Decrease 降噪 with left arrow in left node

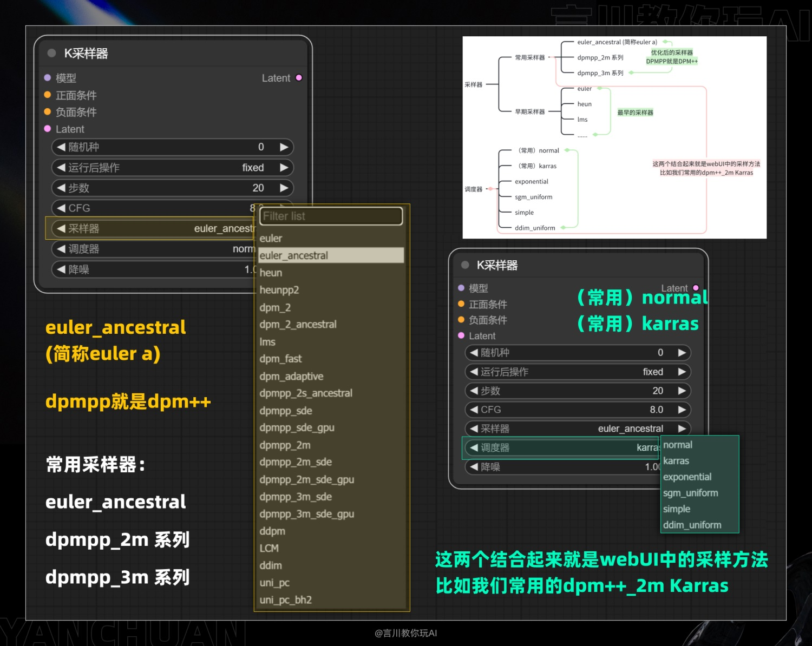[61, 269]
